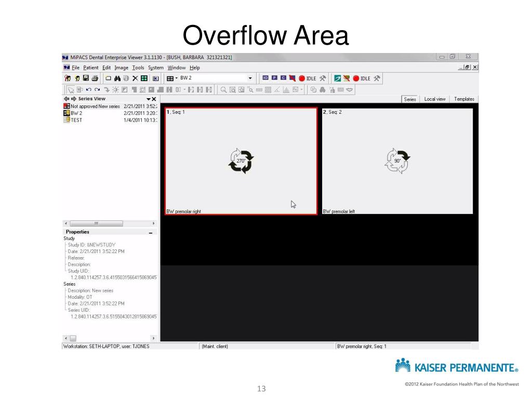Click the second hammer settings icon

point(377,78)
